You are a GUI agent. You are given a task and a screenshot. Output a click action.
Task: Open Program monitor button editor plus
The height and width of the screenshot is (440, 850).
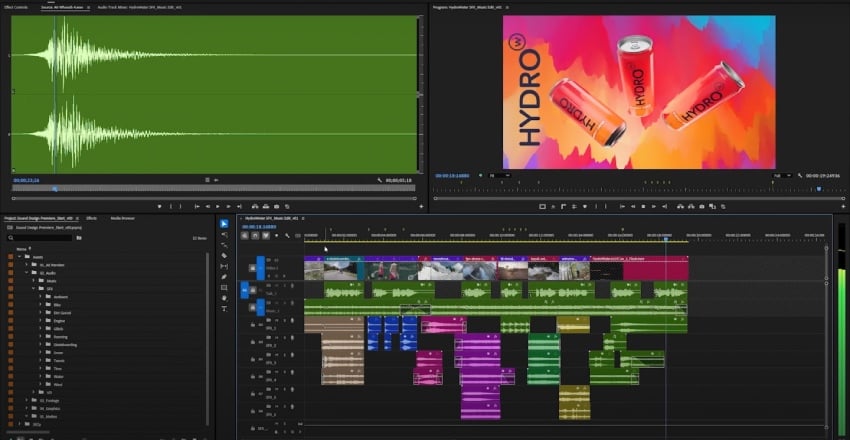[x=843, y=206]
